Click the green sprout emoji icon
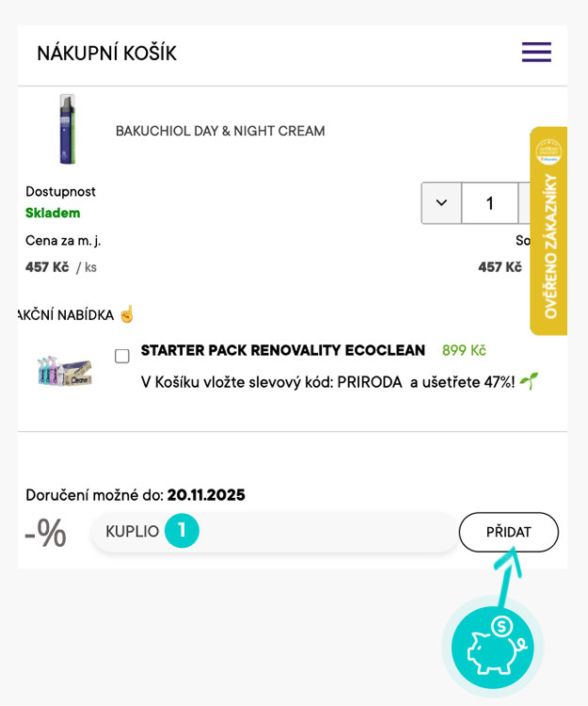Viewport: 588px width, 706px height. pyautogui.click(x=529, y=382)
